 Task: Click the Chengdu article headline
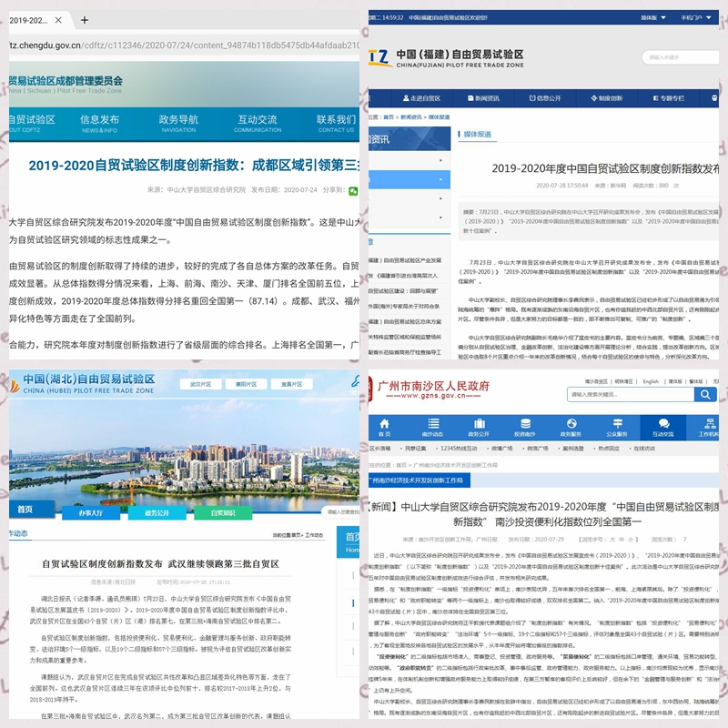coord(194,166)
